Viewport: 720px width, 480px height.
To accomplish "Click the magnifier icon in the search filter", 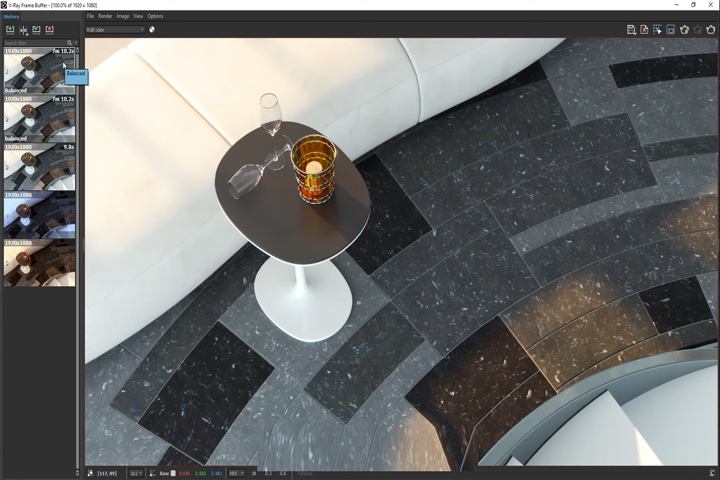I will pyautogui.click(x=69, y=43).
